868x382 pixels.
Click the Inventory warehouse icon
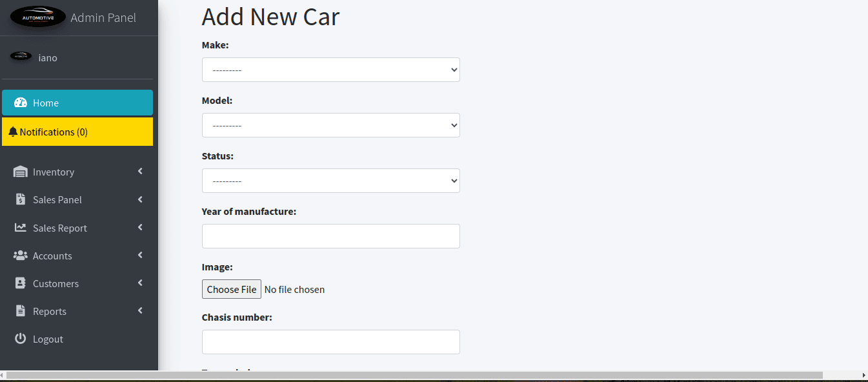coord(20,172)
